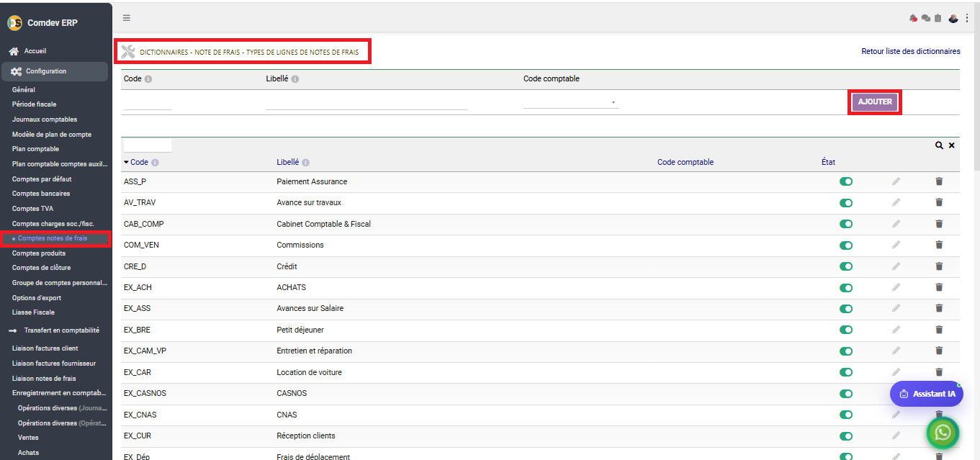The image size is (980, 460).
Task: Clear list filters with the X icon
Action: 952,145
